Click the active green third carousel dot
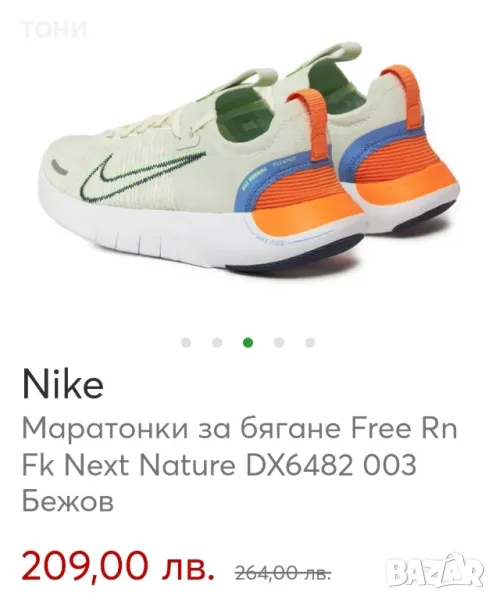This screenshot has width=496, height=600. pyautogui.click(x=248, y=342)
